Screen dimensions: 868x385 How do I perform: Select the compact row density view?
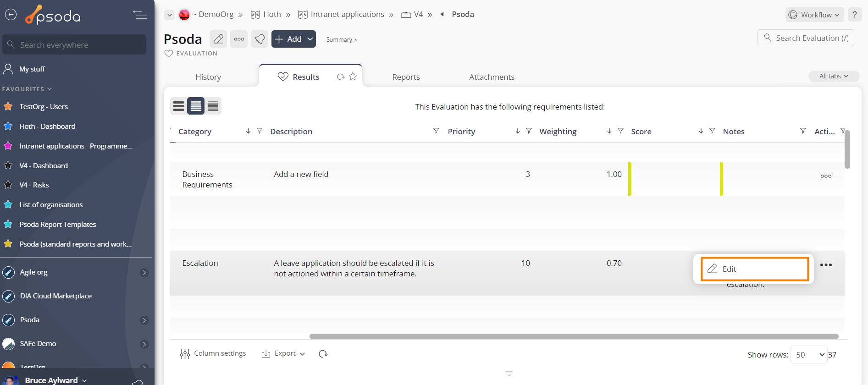179,106
